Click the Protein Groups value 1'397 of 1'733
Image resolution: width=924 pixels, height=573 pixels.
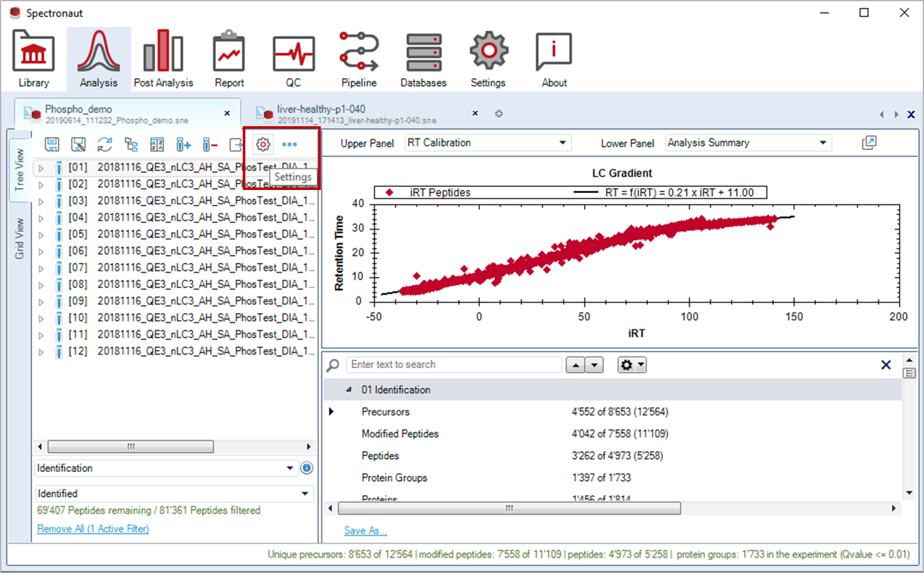[x=601, y=478]
